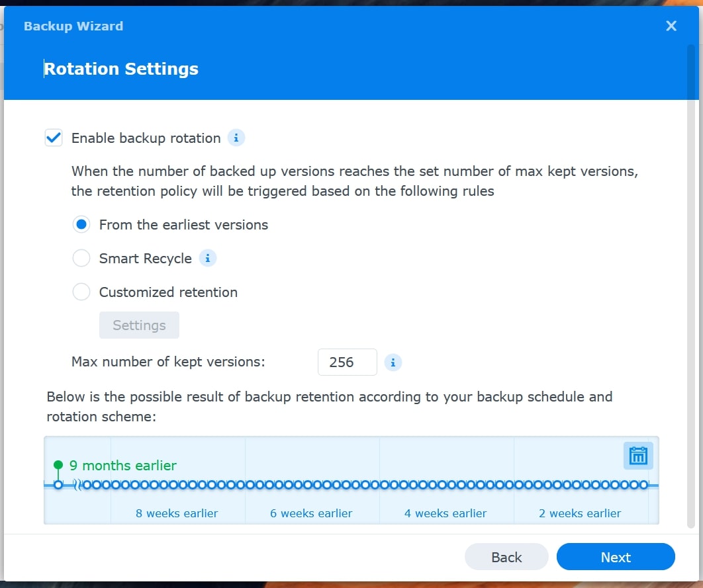Click the Max number of kept versions label

pyautogui.click(x=168, y=362)
